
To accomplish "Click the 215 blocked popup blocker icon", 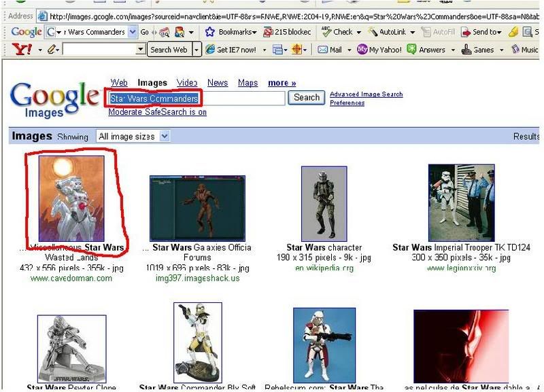I will (268, 32).
